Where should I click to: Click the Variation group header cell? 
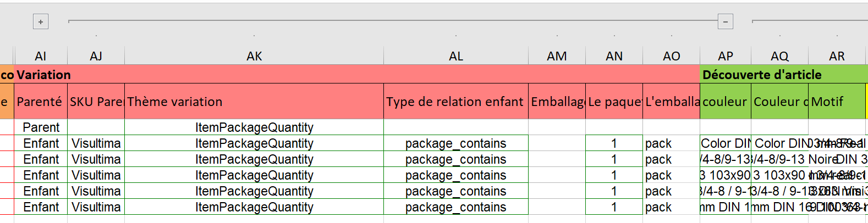coord(357,75)
